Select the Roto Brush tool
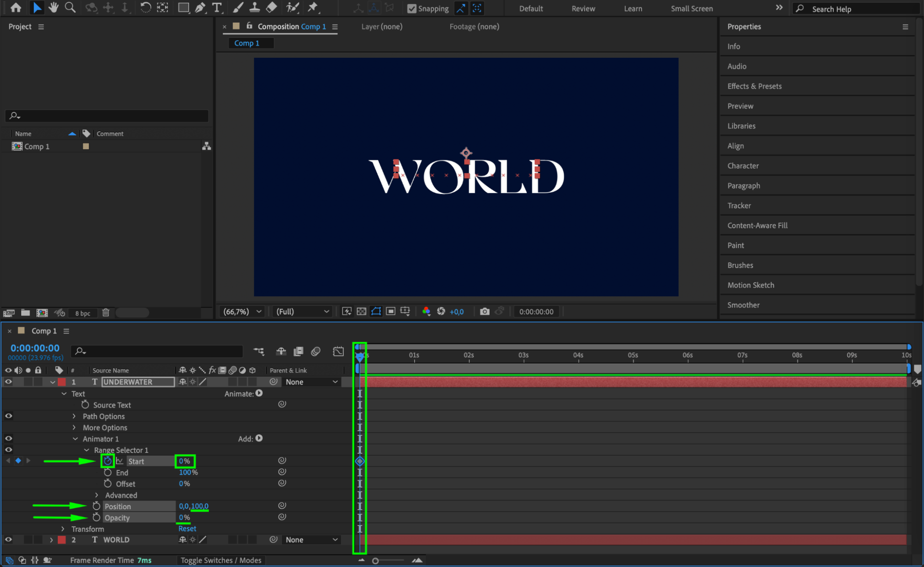The width and height of the screenshot is (924, 567). [x=292, y=7]
